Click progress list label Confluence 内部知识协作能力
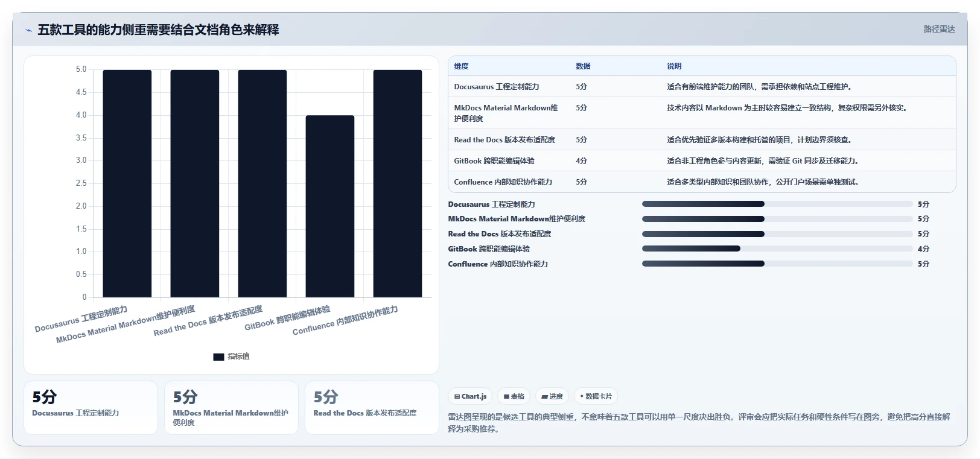This screenshot has height=459, width=980. coord(498,264)
